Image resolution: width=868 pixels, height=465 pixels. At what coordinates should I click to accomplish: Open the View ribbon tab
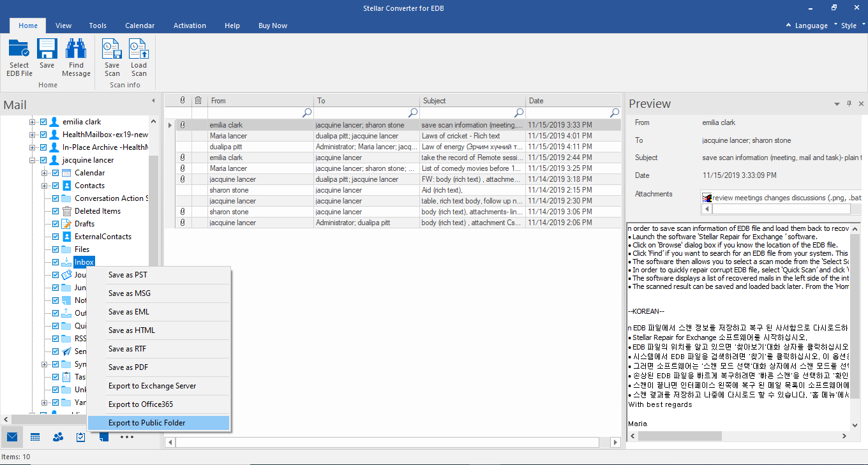[63, 26]
